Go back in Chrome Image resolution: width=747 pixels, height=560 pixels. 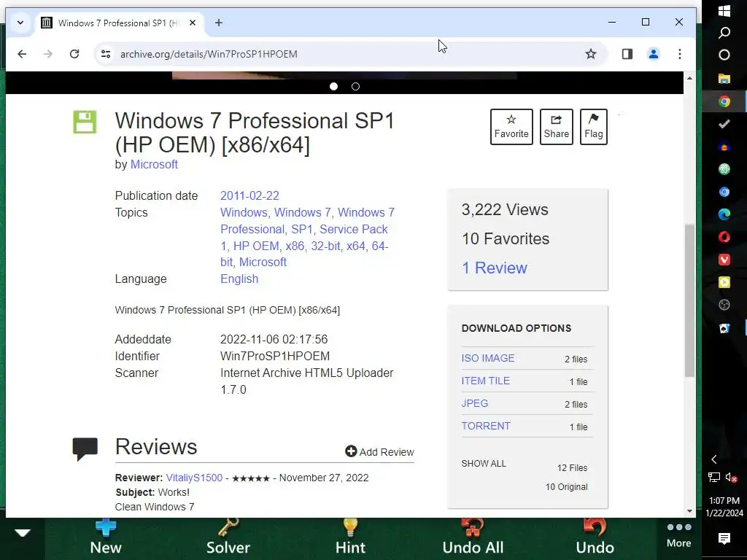22,54
